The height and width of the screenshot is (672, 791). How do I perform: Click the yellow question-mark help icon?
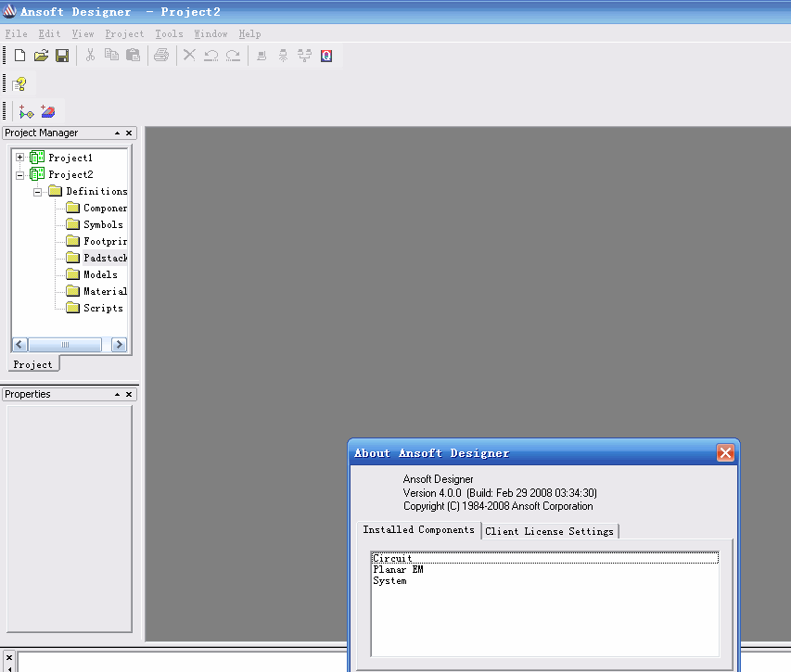[19, 84]
